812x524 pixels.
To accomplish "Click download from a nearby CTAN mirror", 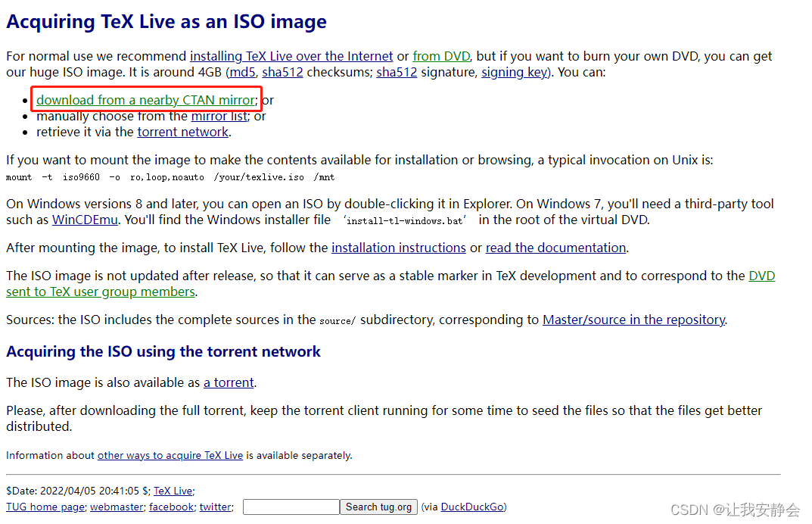I will click(x=145, y=100).
